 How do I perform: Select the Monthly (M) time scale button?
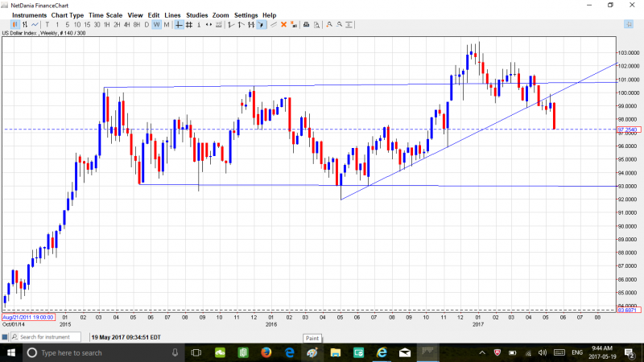coord(166,25)
